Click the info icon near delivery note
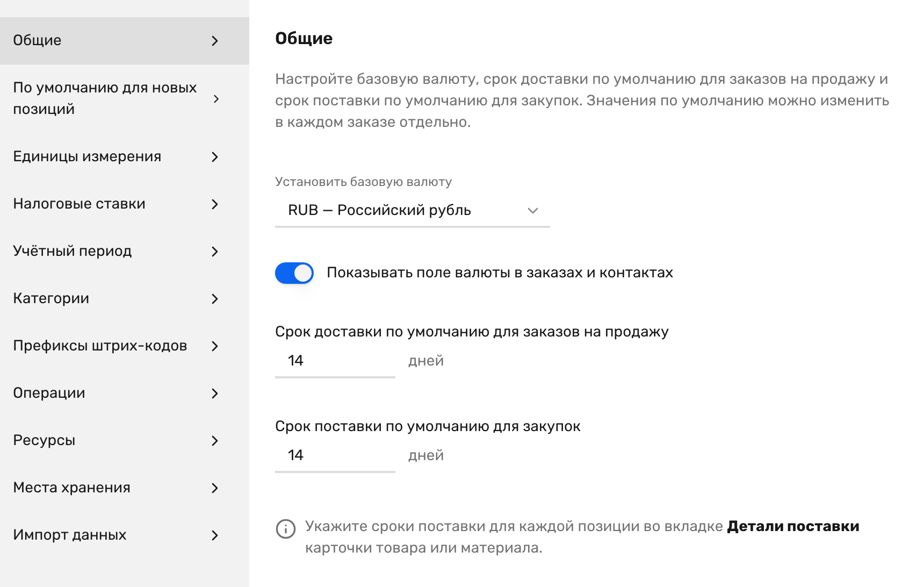This screenshot has height=587, width=924. click(285, 529)
